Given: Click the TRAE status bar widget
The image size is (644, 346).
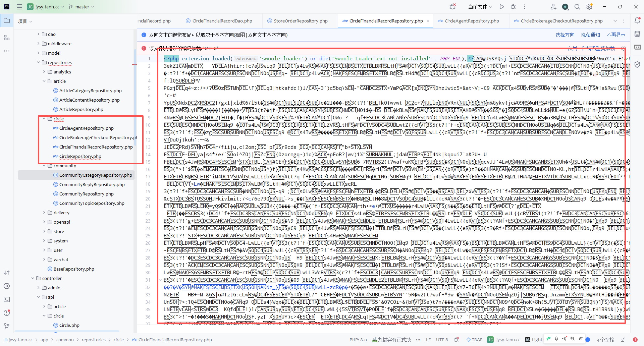Looking at the screenshot, I should [474, 340].
